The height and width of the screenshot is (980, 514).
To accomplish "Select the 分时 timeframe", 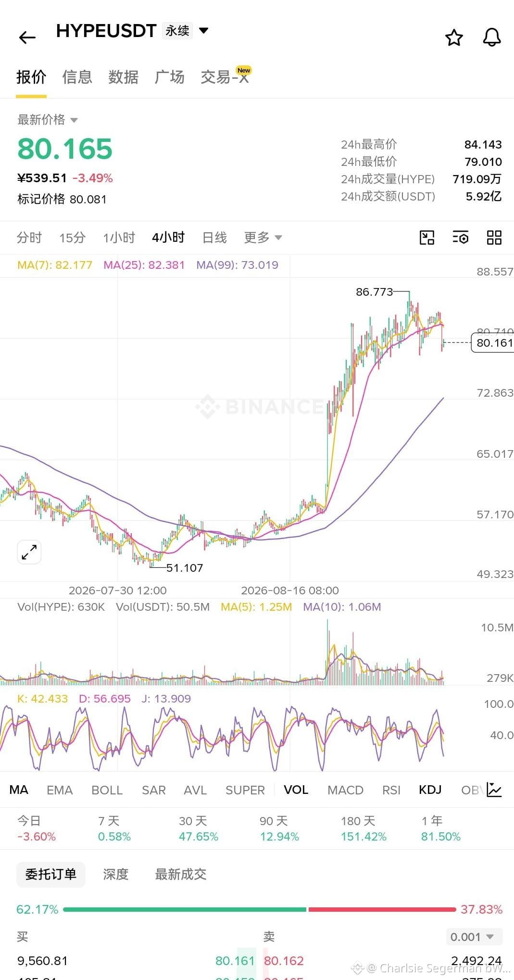I will pyautogui.click(x=29, y=238).
